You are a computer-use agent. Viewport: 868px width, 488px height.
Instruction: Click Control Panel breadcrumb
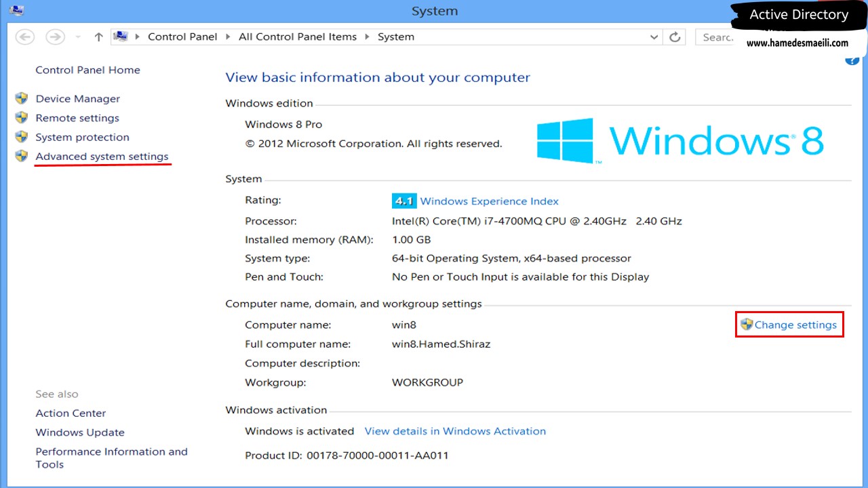[182, 37]
